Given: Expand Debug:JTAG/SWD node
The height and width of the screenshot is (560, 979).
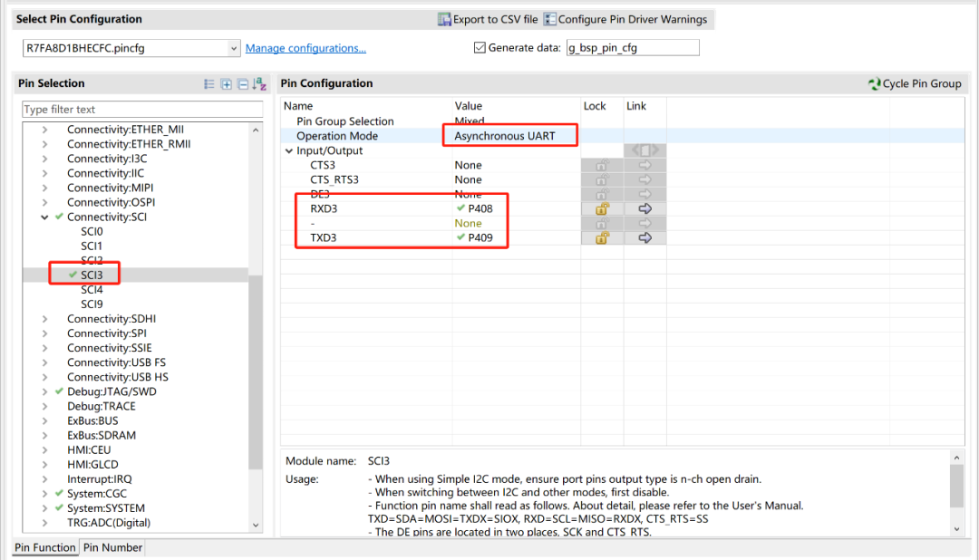Looking at the screenshot, I should coord(44,392).
